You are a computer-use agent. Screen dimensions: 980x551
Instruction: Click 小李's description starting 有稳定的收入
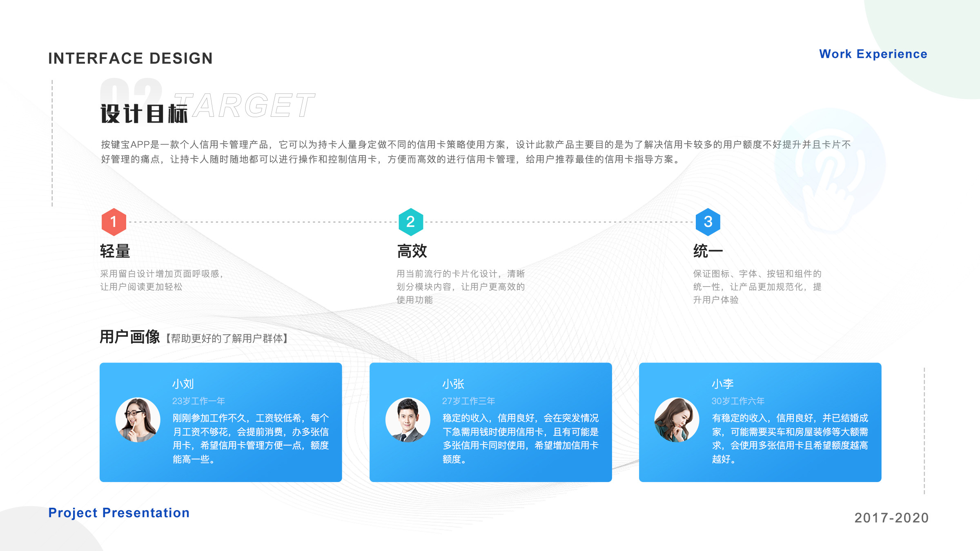point(790,438)
